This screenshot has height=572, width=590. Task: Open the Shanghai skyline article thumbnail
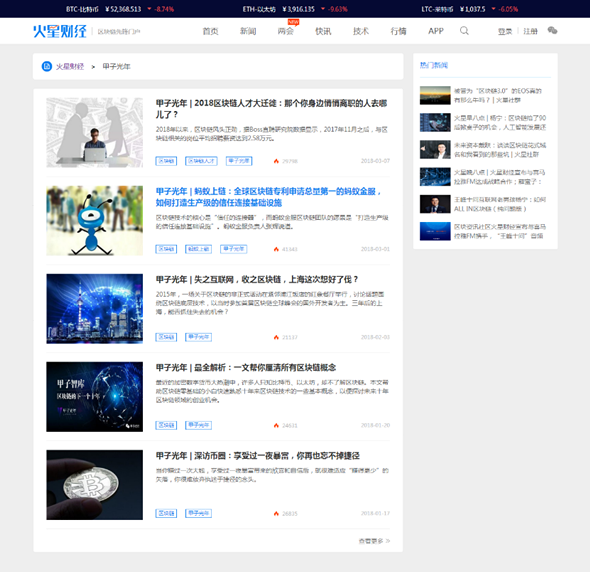[94, 309]
